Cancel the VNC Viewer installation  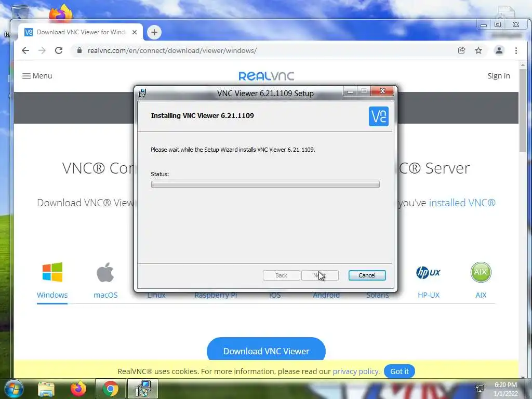tap(367, 275)
